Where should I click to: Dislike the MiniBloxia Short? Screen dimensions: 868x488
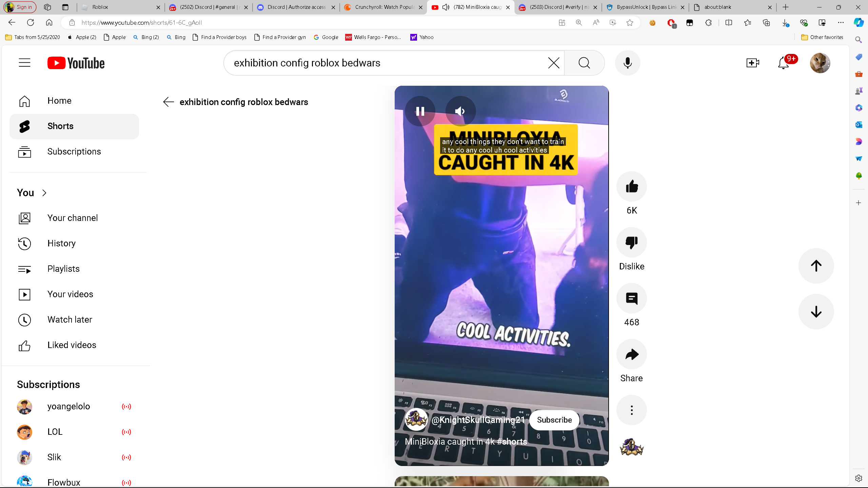[631, 242]
